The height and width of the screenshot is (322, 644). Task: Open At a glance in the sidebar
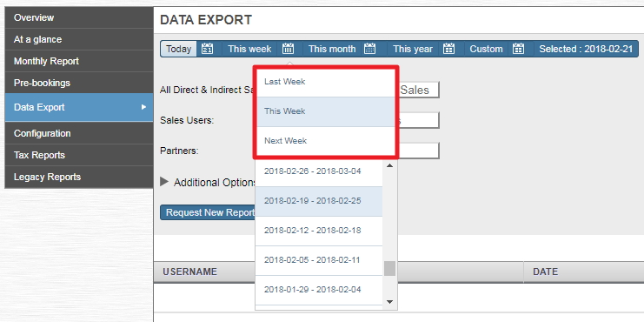pos(79,39)
